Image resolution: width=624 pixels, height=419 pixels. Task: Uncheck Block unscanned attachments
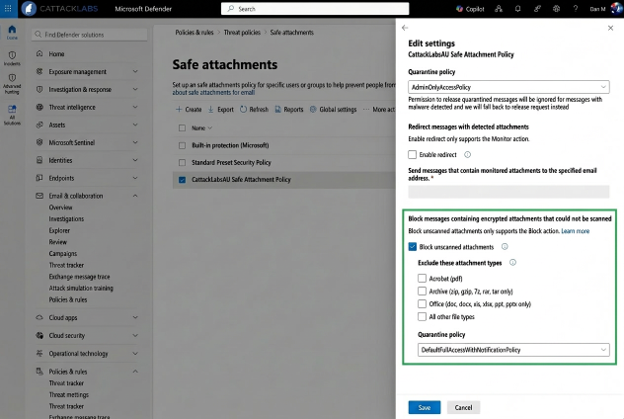pos(412,247)
